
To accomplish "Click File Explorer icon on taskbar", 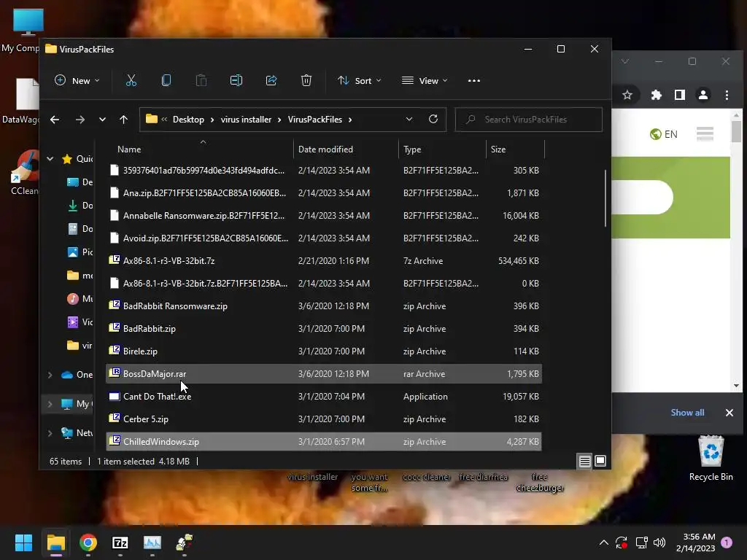I will (x=55, y=542).
